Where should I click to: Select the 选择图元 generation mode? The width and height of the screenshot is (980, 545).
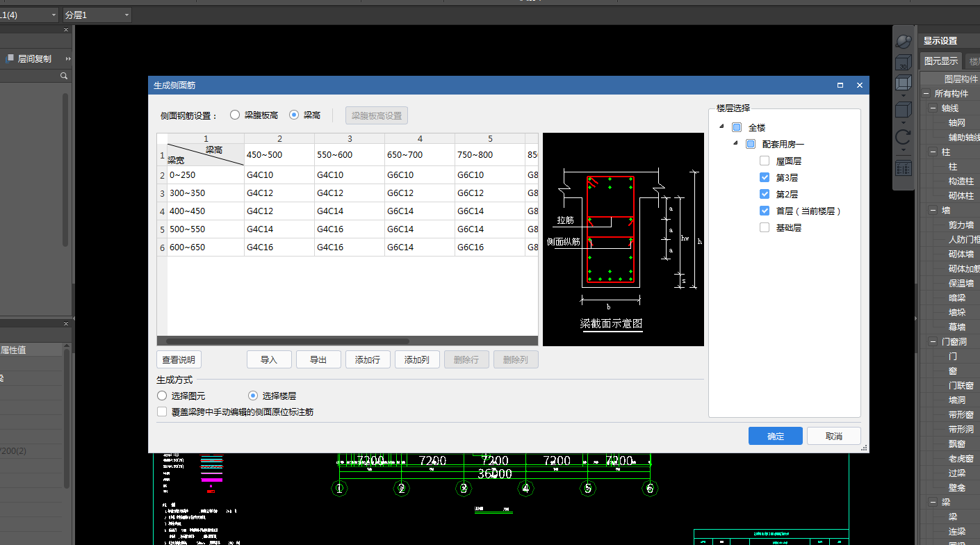[x=162, y=396]
